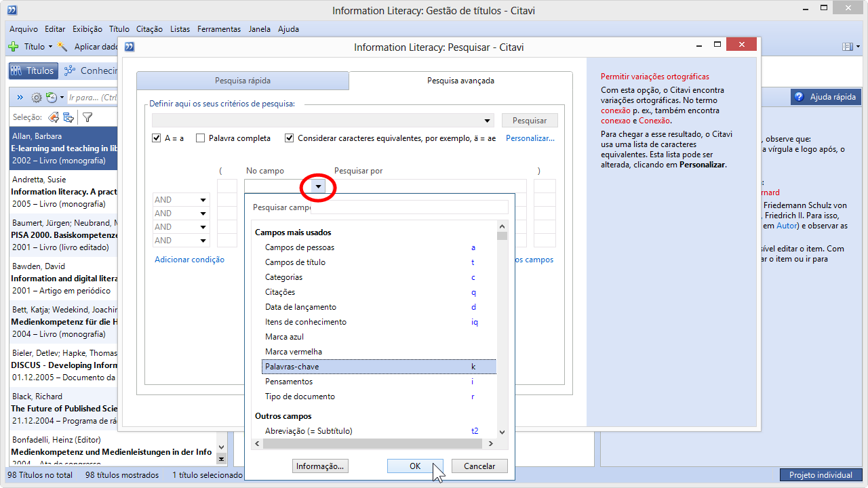Click the Ajuda rápida question mark icon

pyautogui.click(x=799, y=97)
